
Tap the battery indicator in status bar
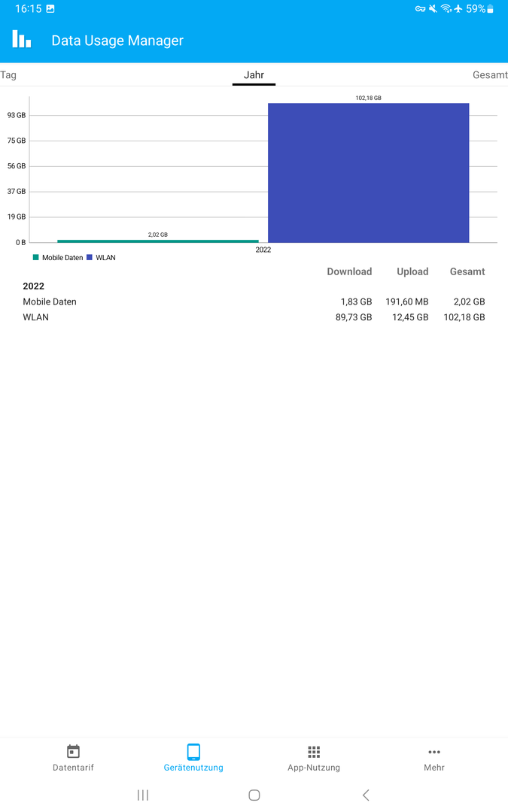490,9
